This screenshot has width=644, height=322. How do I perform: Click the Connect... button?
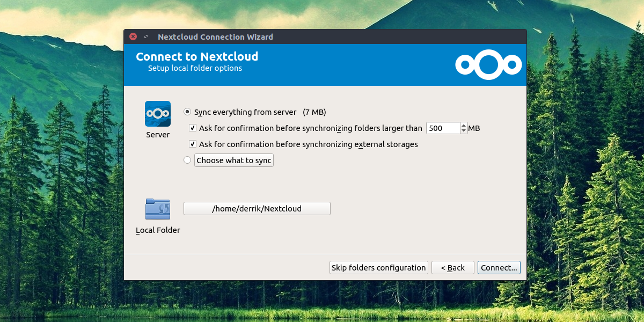(499, 268)
